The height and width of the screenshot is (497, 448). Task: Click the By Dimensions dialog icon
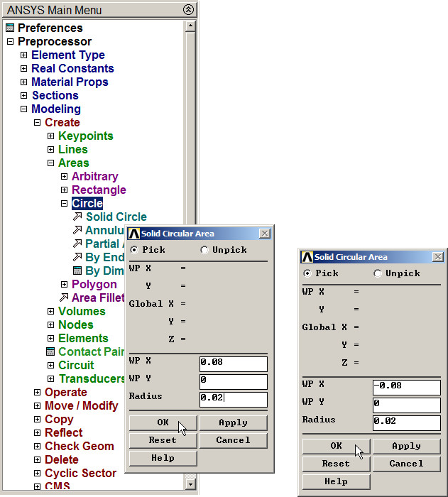tap(78, 271)
